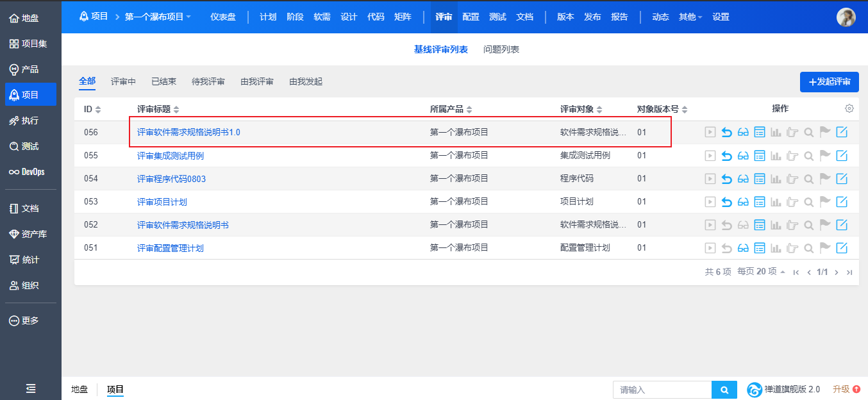Open the table list icon in row 054
868x400 pixels.
(760, 179)
